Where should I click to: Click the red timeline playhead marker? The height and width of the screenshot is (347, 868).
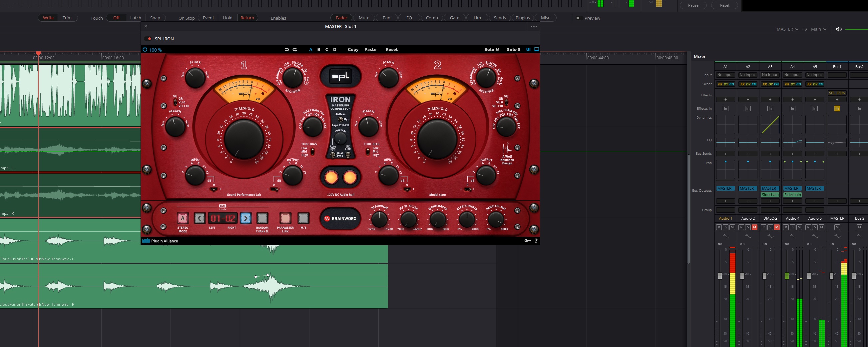(38, 53)
